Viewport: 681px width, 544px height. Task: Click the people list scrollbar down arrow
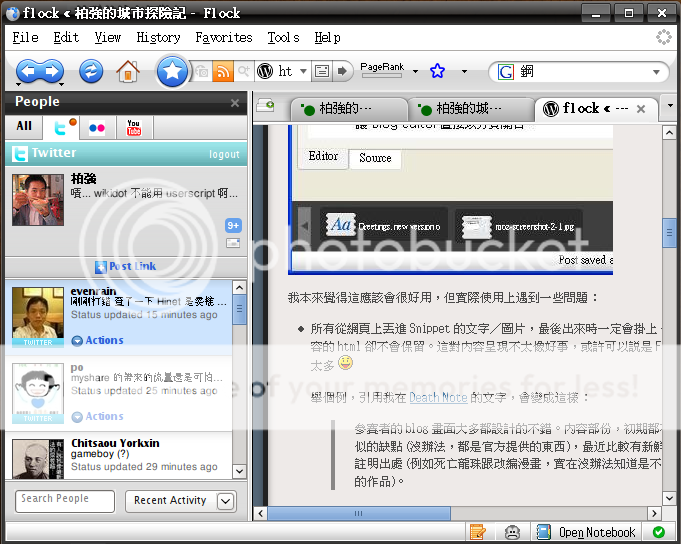tap(239, 471)
